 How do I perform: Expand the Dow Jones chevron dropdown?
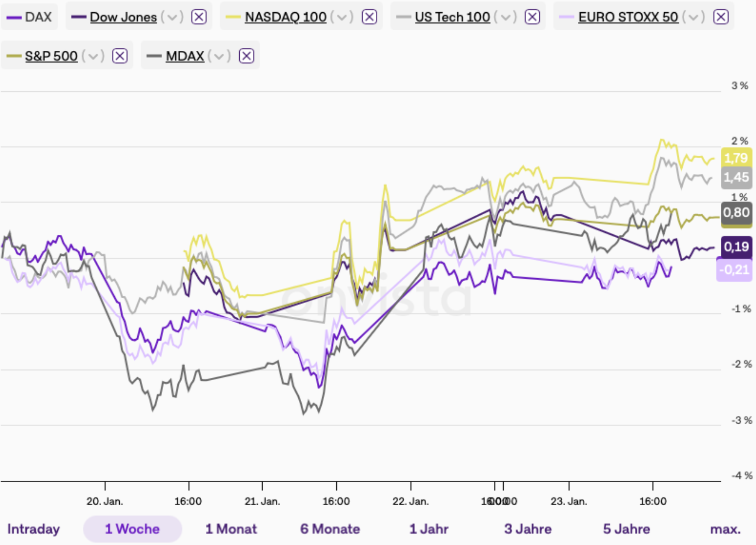[172, 17]
